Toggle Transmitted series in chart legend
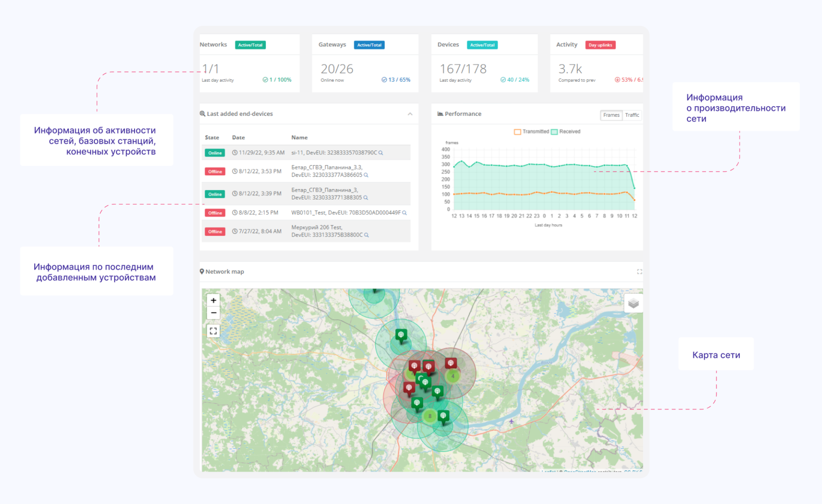The width and height of the screenshot is (822, 504). point(531,131)
